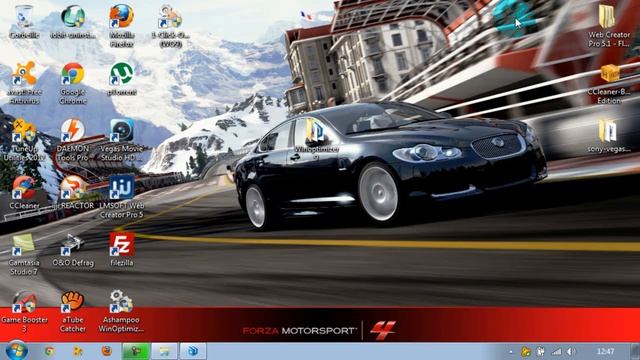Image resolution: width=640 pixels, height=360 pixels.
Task: Open the Windows Explorer taskbar button
Action: (164, 351)
